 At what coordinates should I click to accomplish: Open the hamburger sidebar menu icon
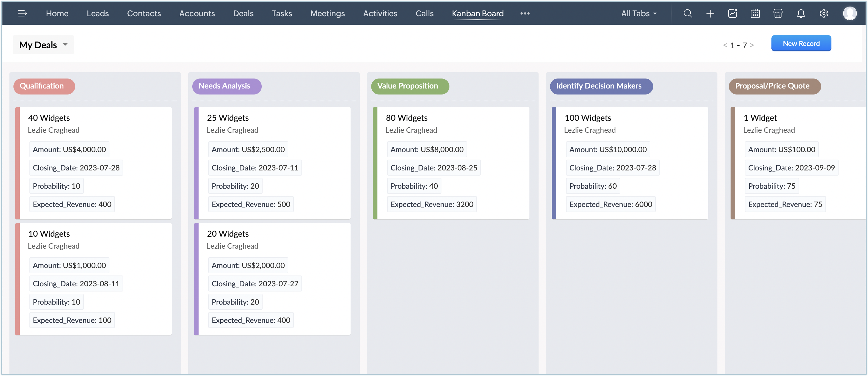click(22, 13)
